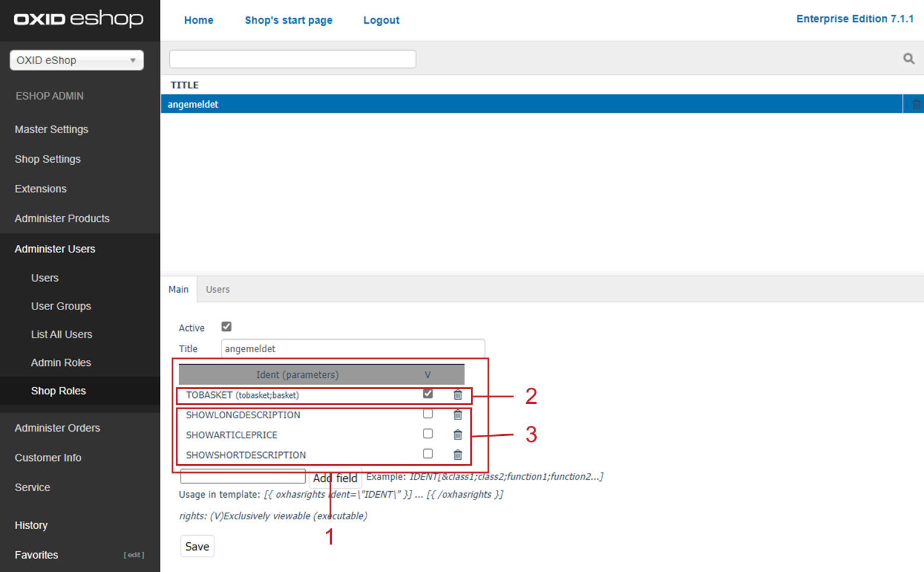
Task: Delete the SHOWLONGDESCRIPTION ident row
Action: 457,415
